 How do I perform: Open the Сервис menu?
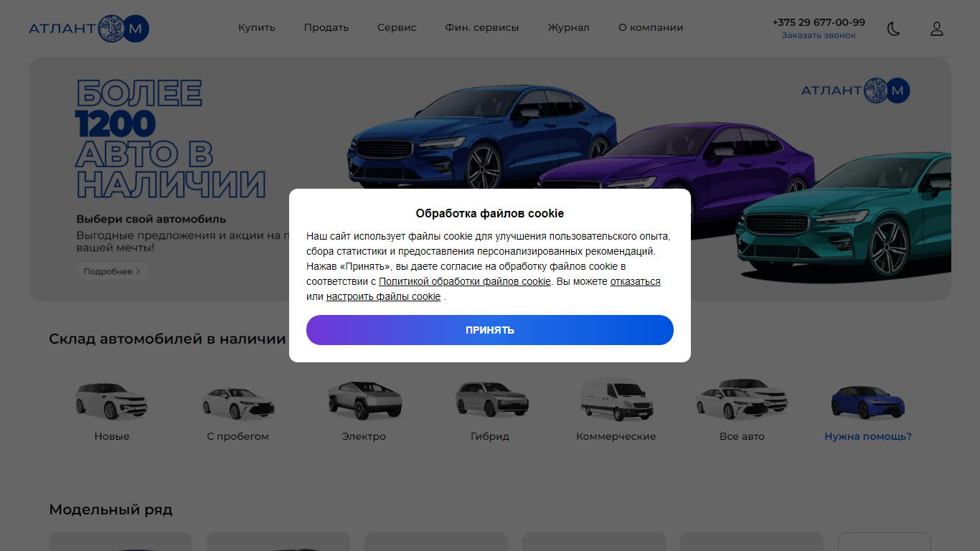(397, 28)
